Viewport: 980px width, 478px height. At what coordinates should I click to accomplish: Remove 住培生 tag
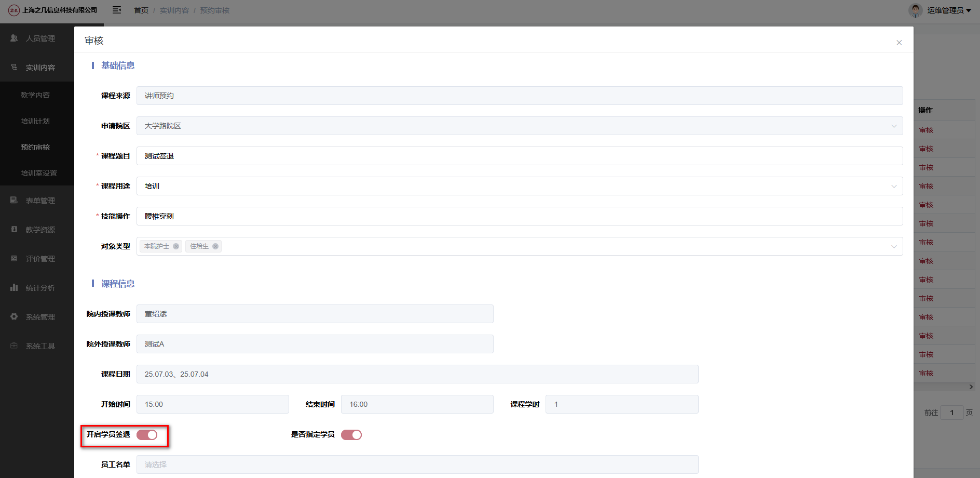click(x=215, y=246)
